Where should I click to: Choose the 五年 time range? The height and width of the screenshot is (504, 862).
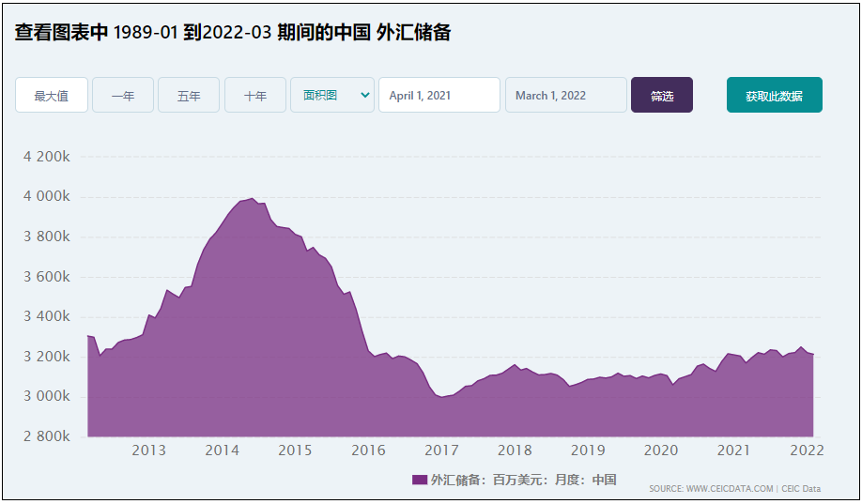[189, 95]
